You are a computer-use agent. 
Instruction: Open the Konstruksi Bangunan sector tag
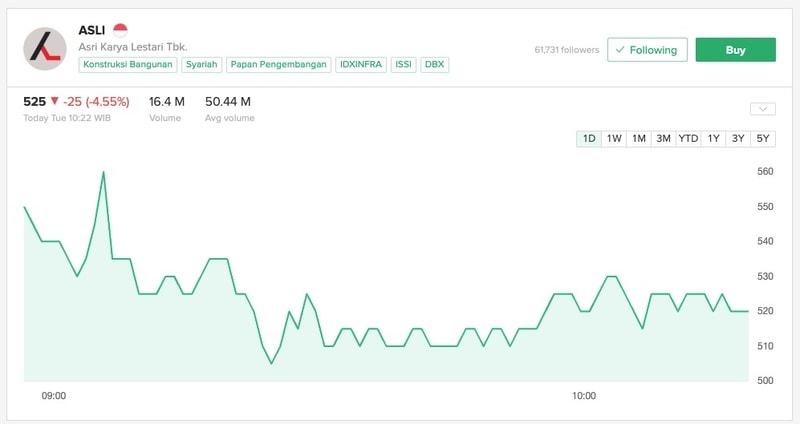128,64
